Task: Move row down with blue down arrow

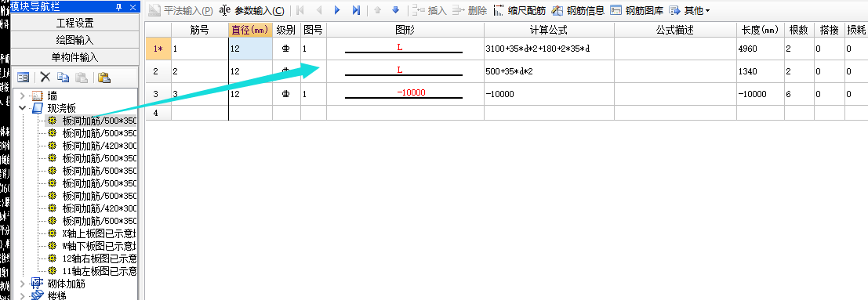Action: (395, 10)
